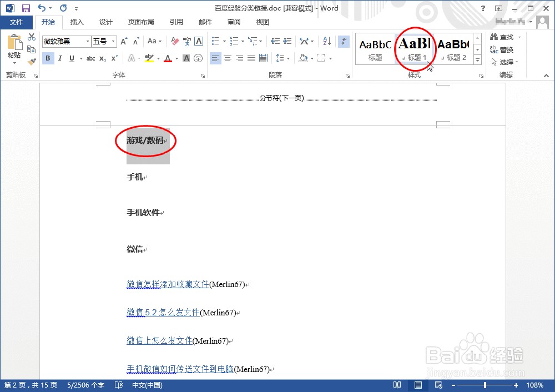Open link 微信怎样添加收藏文件
This screenshot has height=392, width=555.
coord(168,284)
